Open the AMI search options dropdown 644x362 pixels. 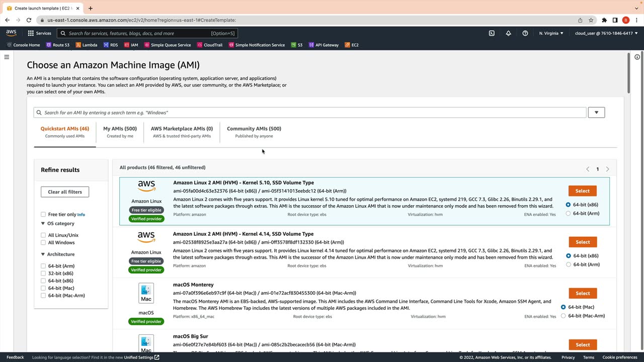click(596, 113)
